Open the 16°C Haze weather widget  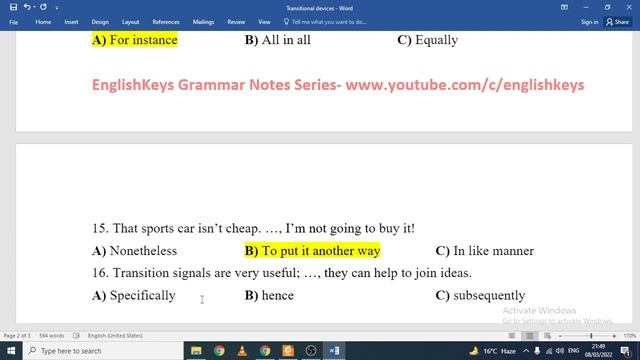493,351
